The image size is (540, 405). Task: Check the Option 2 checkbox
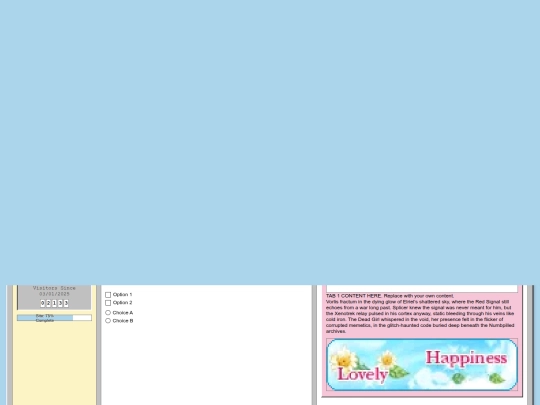pyautogui.click(x=108, y=303)
